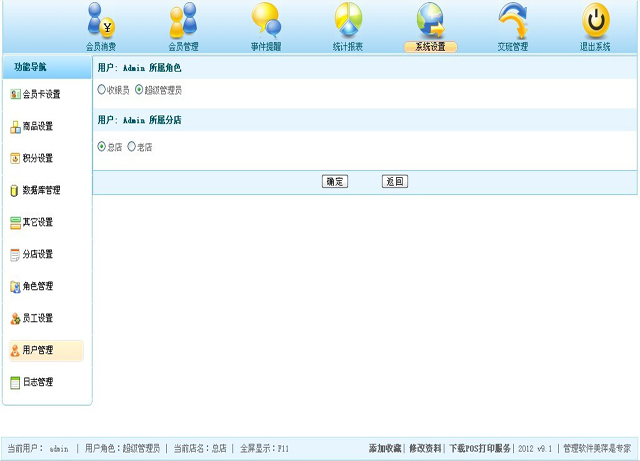Open the 统计报表 pie chart icon
Viewport: 640px width, 461px height.
[x=348, y=21]
